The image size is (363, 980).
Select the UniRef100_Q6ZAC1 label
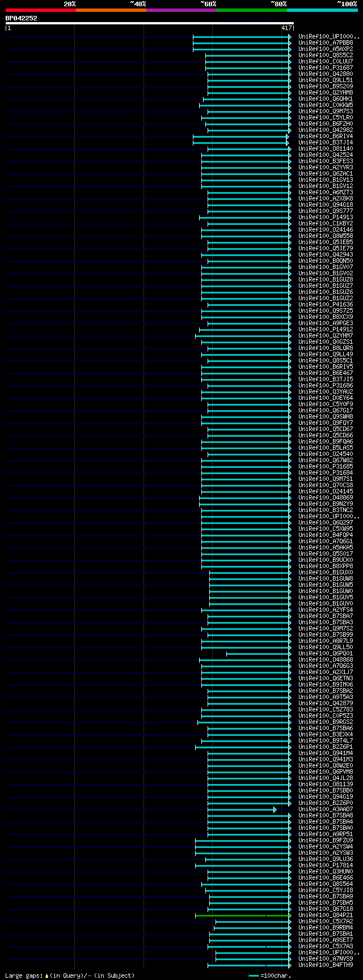[326, 173]
